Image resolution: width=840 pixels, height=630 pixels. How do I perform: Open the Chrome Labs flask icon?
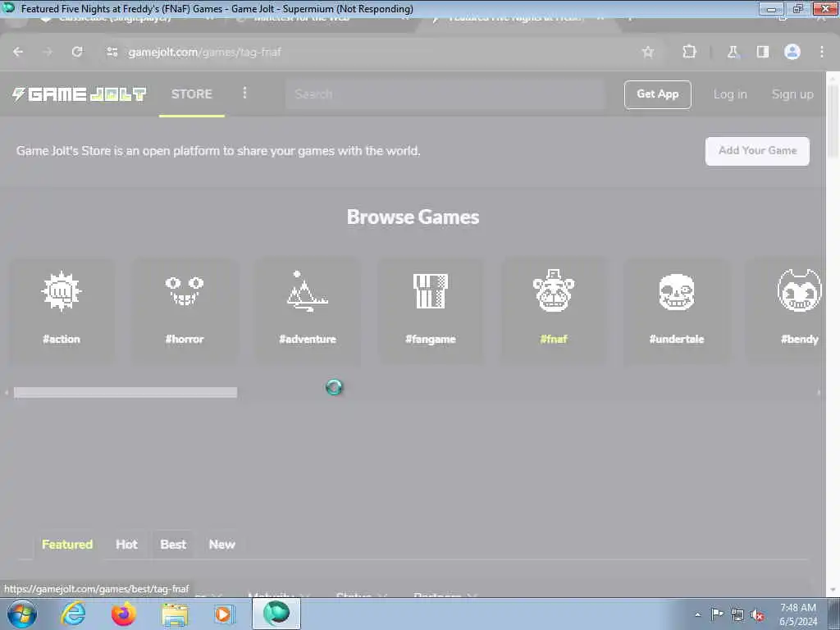pyautogui.click(x=733, y=52)
